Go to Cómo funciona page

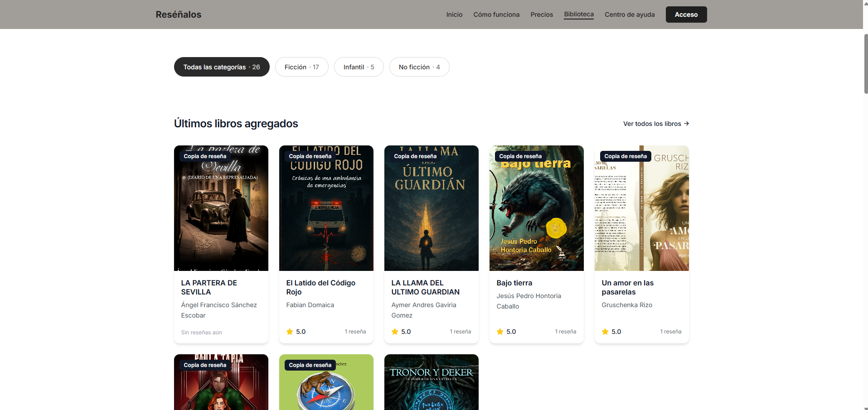tap(496, 14)
